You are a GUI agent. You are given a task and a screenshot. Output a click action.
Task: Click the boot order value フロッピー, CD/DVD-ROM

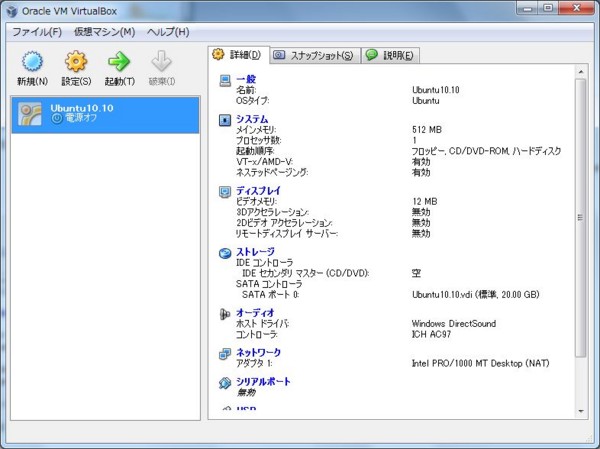tap(486, 151)
